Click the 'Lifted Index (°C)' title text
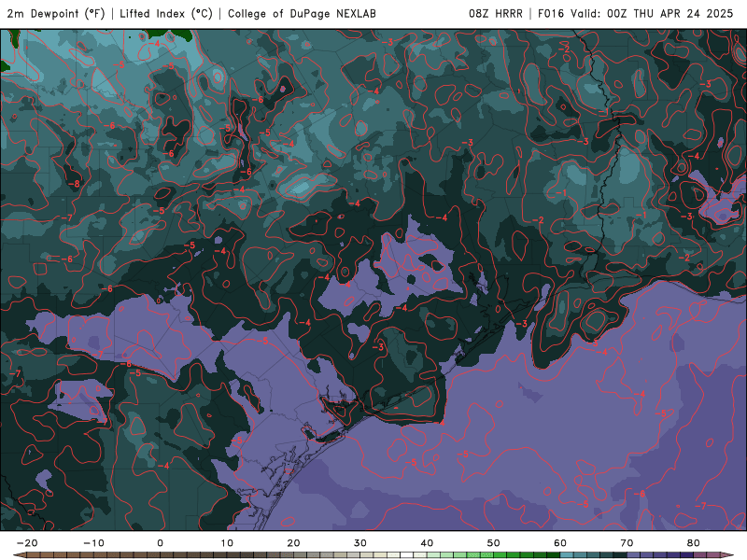The height and width of the screenshot is (560, 747). tap(166, 14)
